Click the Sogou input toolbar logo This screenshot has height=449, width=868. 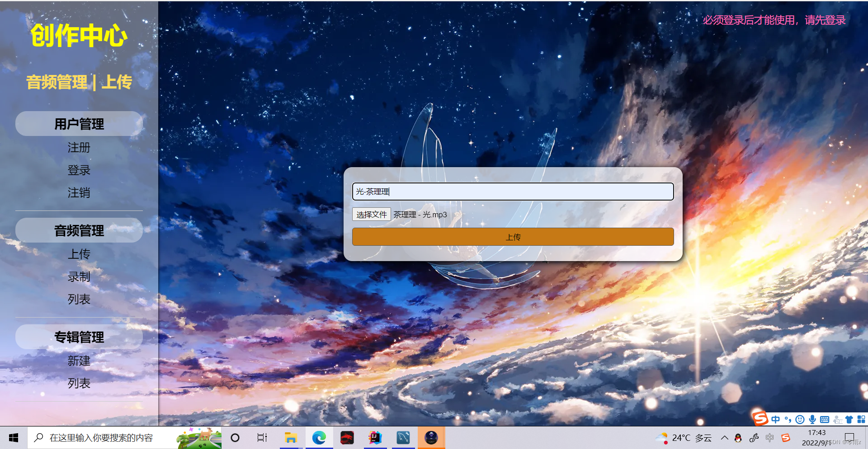pyautogui.click(x=760, y=418)
